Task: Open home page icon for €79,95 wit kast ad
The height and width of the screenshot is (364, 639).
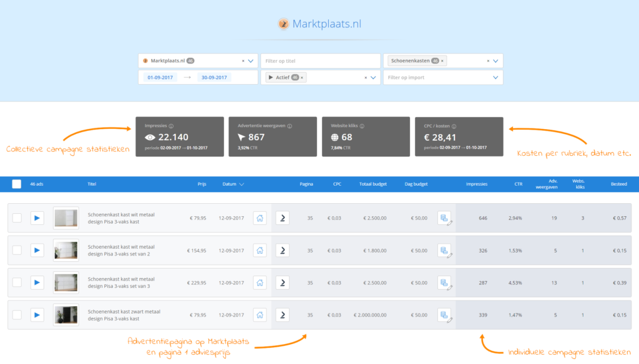Action: (x=260, y=218)
